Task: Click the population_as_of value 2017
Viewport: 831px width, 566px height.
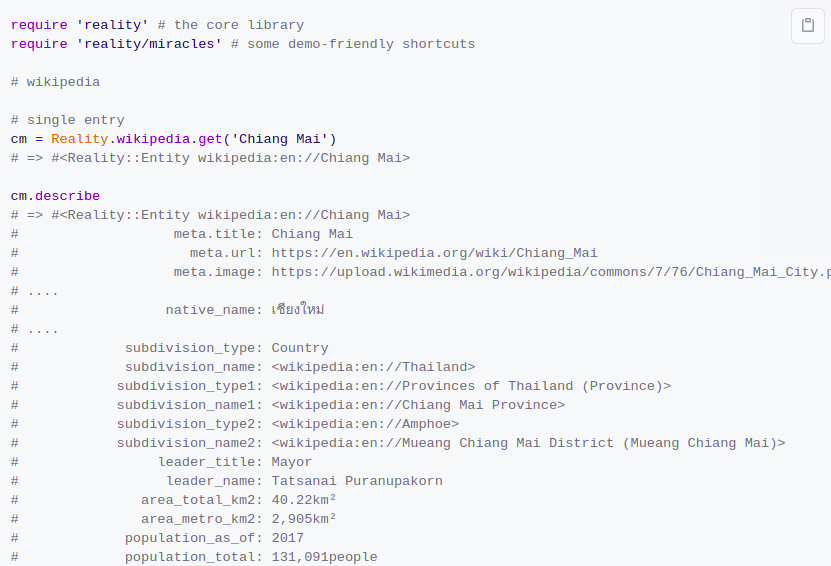Action: (x=288, y=538)
